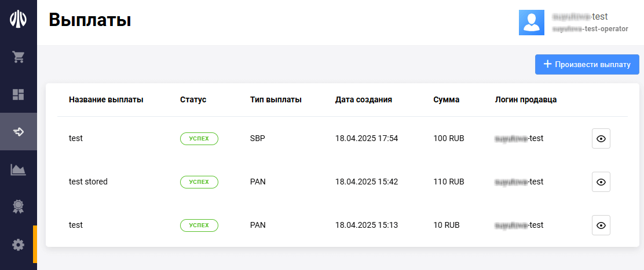Screen dimensions: 644x270
Task: View details of the 'test stored' payout
Action: [601, 182]
